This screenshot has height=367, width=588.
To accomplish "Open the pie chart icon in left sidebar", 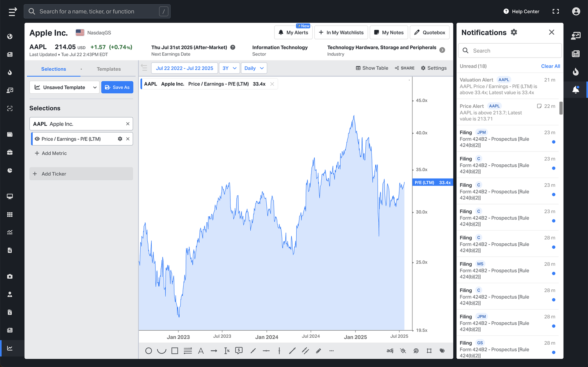I will pos(10,170).
